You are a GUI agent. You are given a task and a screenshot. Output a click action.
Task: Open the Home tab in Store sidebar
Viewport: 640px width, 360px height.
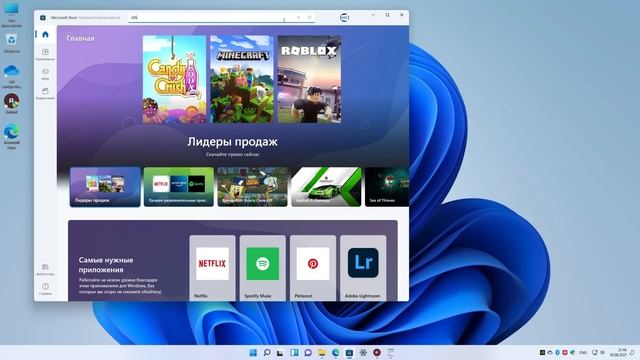tap(45, 34)
